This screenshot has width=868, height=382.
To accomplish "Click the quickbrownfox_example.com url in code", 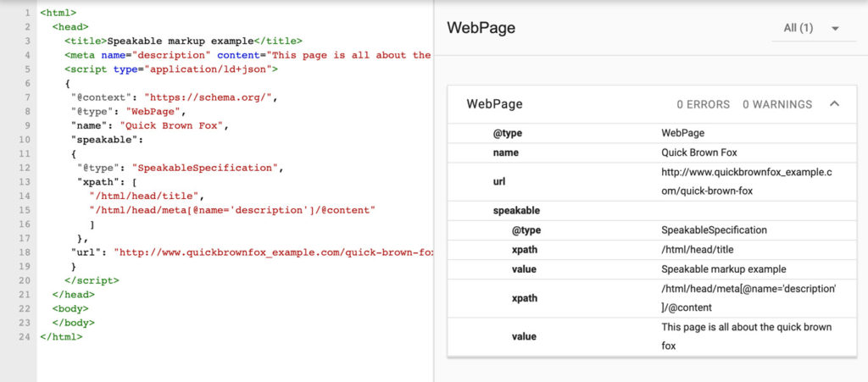I will pyautogui.click(x=273, y=252).
